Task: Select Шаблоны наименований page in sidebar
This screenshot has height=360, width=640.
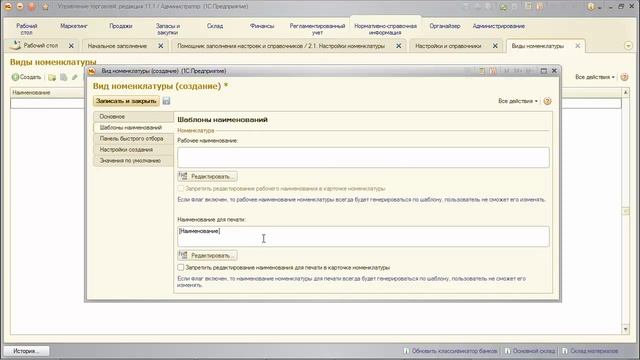Action: pos(133,127)
